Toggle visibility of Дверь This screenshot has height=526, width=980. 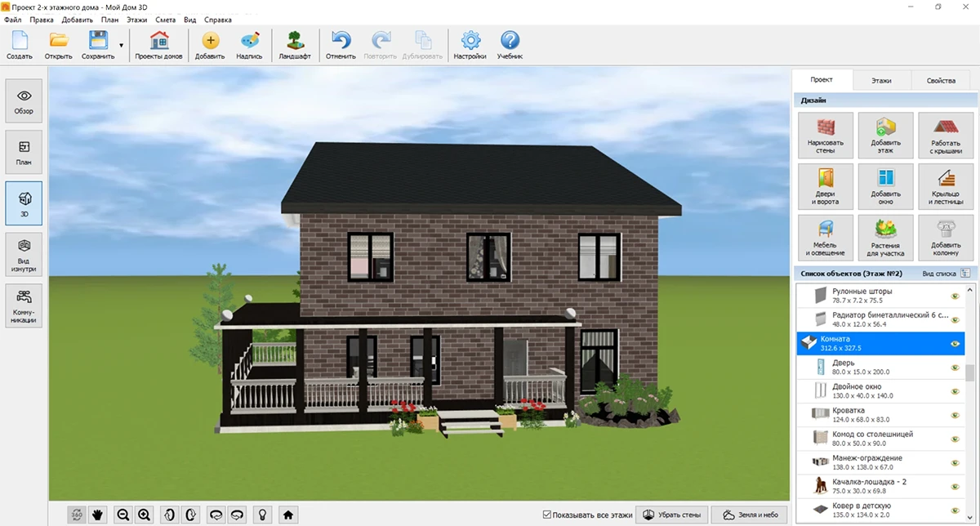pyautogui.click(x=954, y=367)
